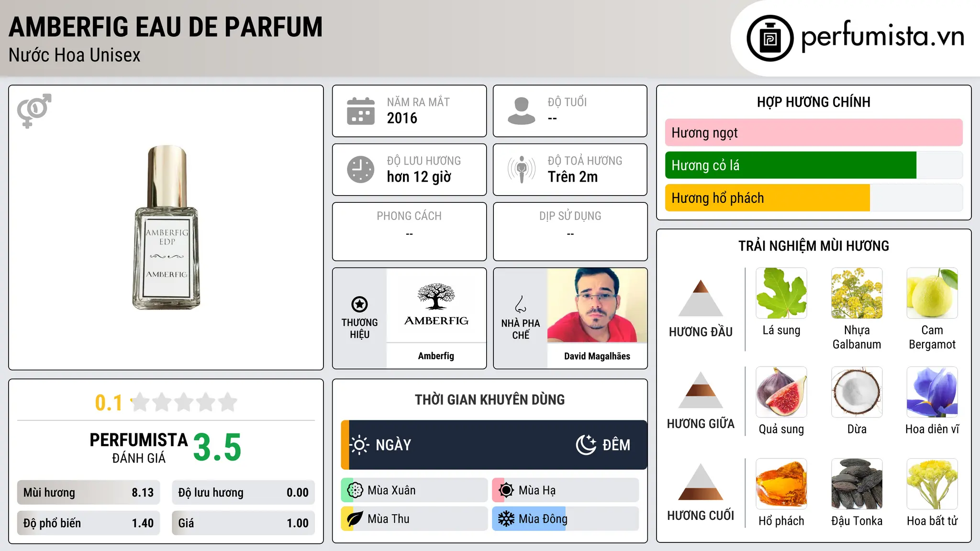Viewport: 980px width, 551px height.
Task: Select the Dừa coconut note image
Action: [x=857, y=392]
